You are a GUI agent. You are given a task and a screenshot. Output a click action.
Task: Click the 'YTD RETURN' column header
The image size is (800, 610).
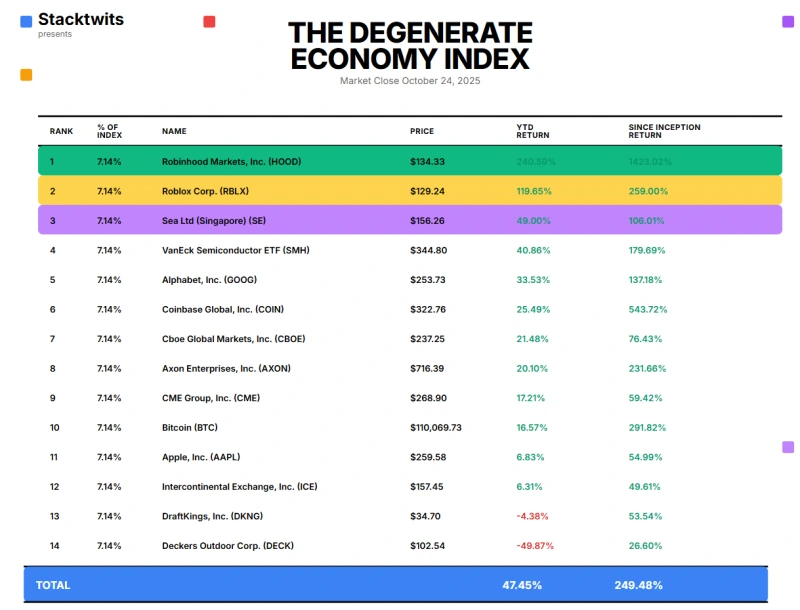pos(533,131)
